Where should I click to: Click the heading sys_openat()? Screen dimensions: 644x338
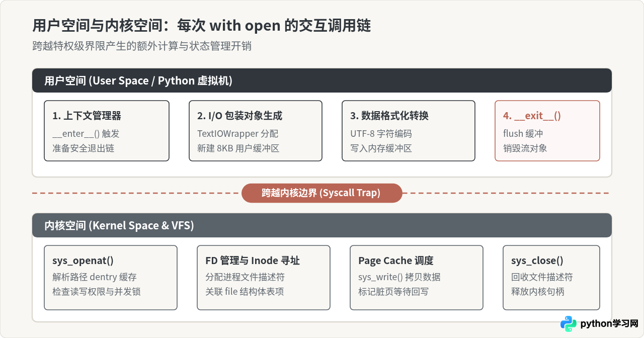tap(83, 261)
